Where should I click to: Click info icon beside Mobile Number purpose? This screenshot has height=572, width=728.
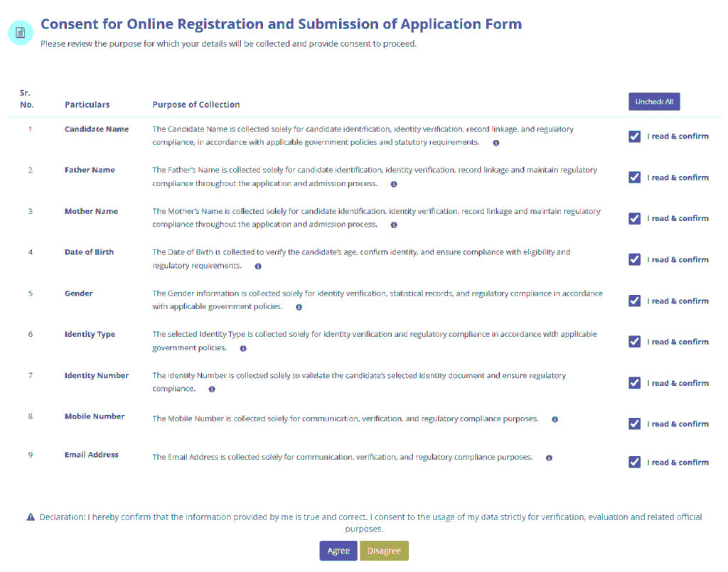[555, 419]
